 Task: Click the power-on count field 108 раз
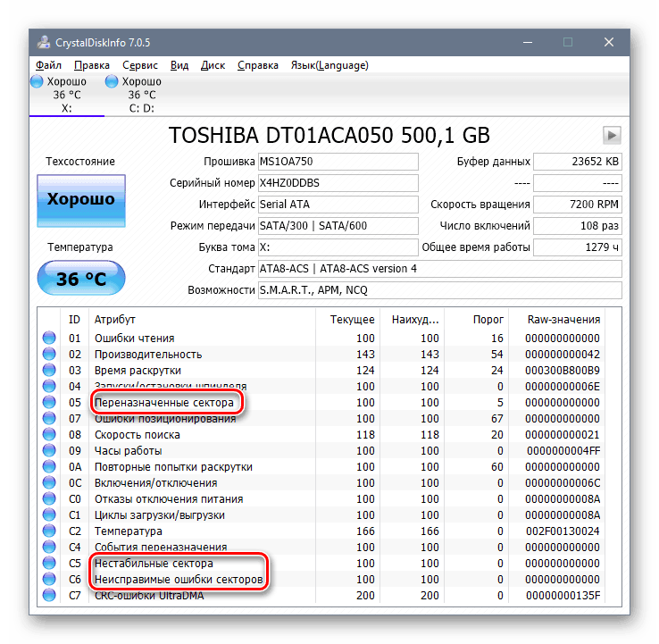click(578, 226)
